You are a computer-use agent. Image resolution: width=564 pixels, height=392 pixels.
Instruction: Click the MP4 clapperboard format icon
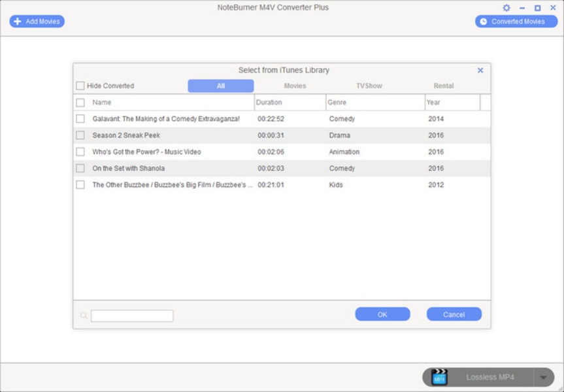(439, 377)
